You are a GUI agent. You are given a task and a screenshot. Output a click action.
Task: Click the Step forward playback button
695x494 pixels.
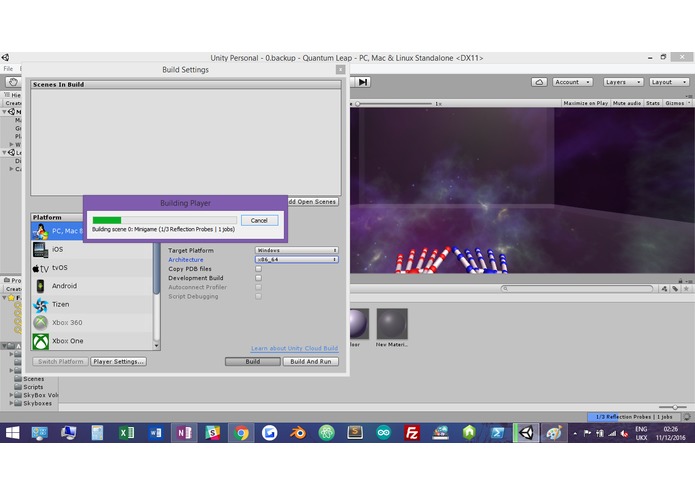pyautogui.click(x=363, y=82)
